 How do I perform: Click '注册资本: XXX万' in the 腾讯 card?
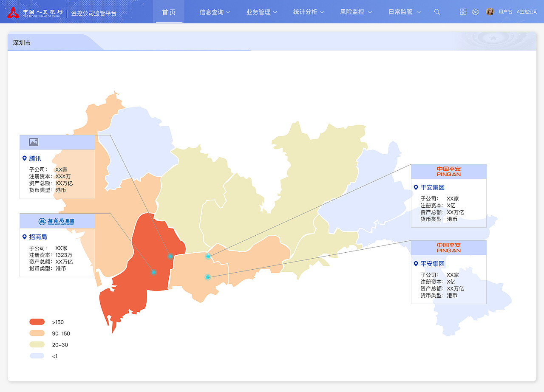point(50,176)
